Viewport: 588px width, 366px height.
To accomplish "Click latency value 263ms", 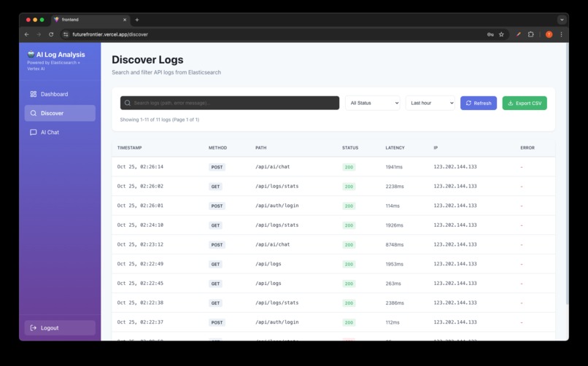I will click(393, 284).
